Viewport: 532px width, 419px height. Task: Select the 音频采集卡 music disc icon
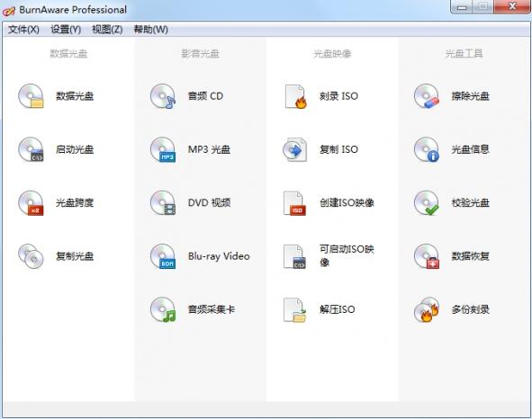pos(163,309)
